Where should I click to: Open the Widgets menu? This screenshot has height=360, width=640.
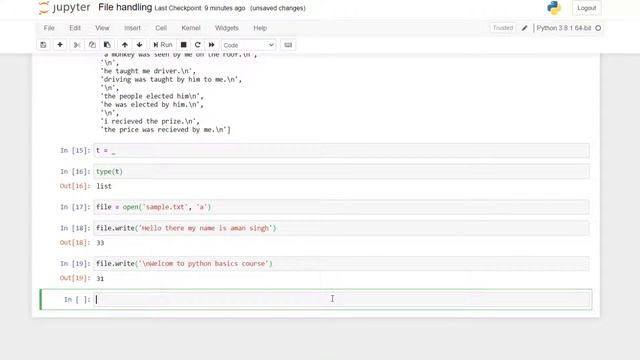(227, 28)
